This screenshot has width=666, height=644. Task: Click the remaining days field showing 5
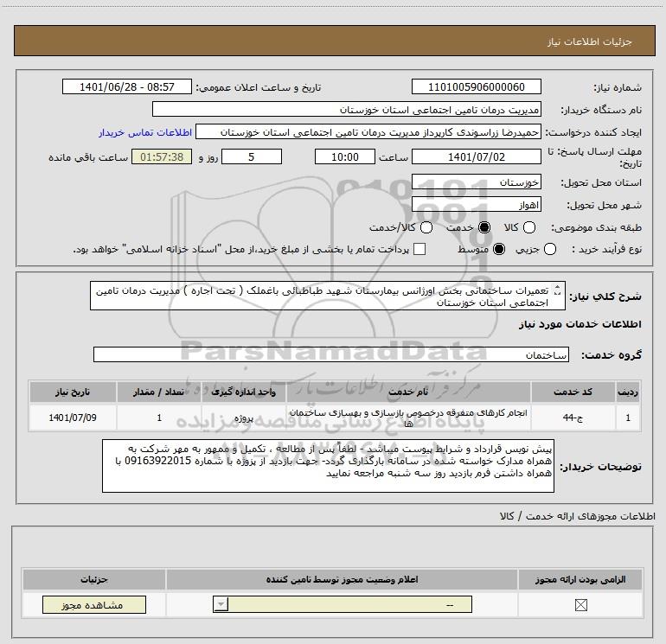252,156
